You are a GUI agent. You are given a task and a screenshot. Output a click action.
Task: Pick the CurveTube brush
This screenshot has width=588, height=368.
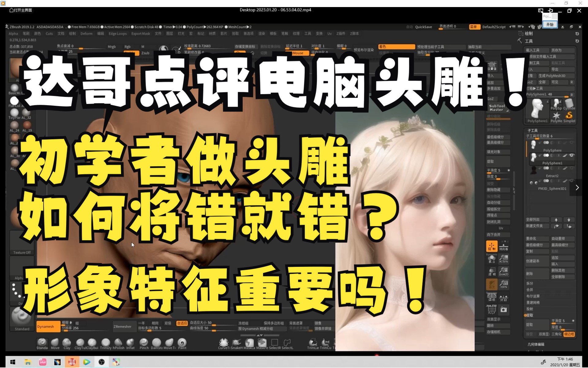pos(224,343)
